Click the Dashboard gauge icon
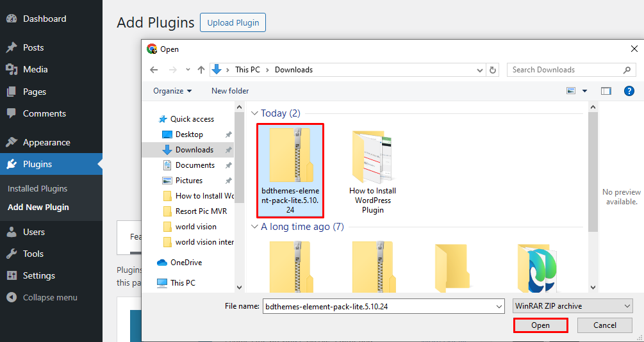 [x=12, y=19]
